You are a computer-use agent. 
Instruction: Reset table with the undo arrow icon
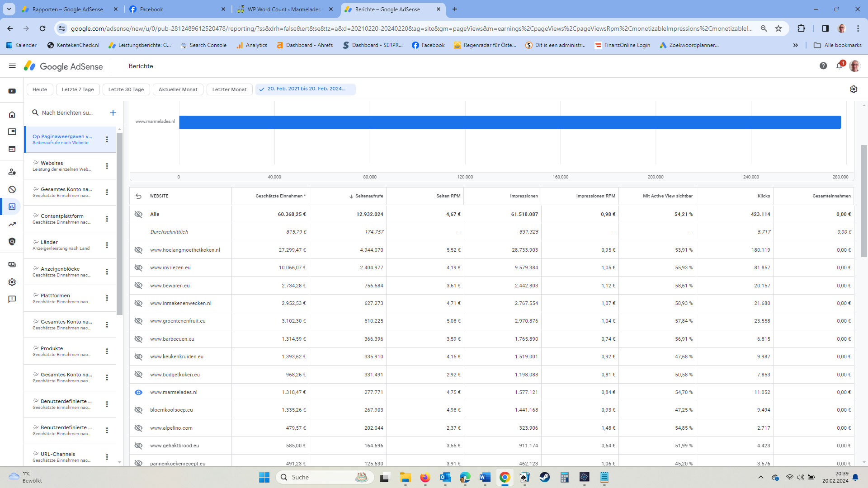[x=139, y=196]
